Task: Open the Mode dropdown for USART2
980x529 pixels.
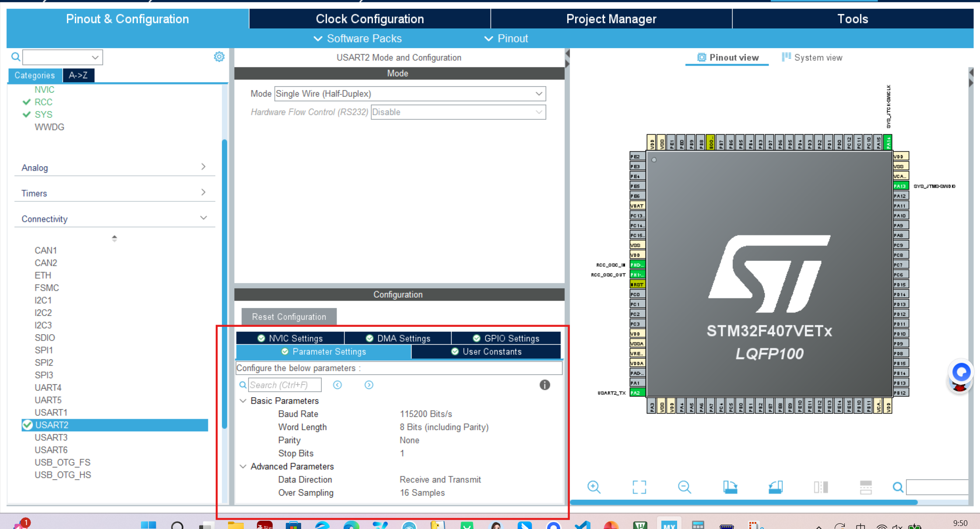Action: coord(410,94)
